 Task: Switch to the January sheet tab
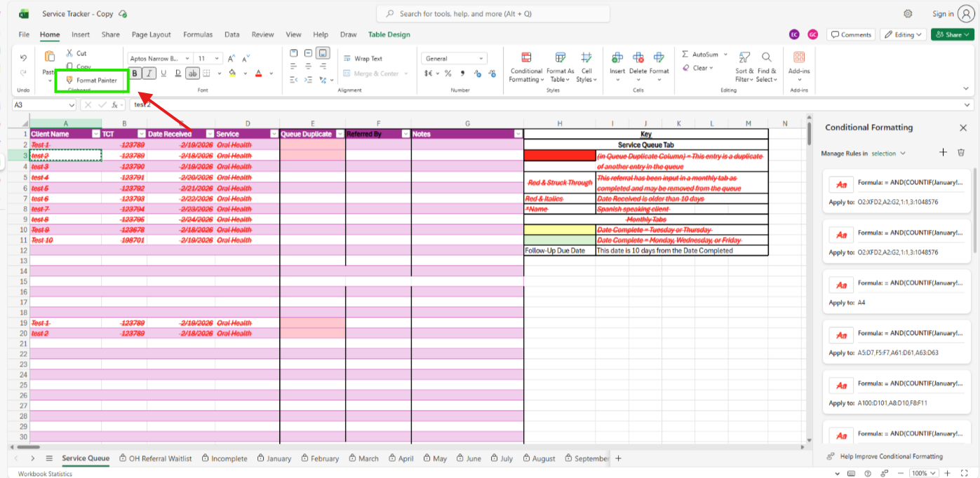274,458
